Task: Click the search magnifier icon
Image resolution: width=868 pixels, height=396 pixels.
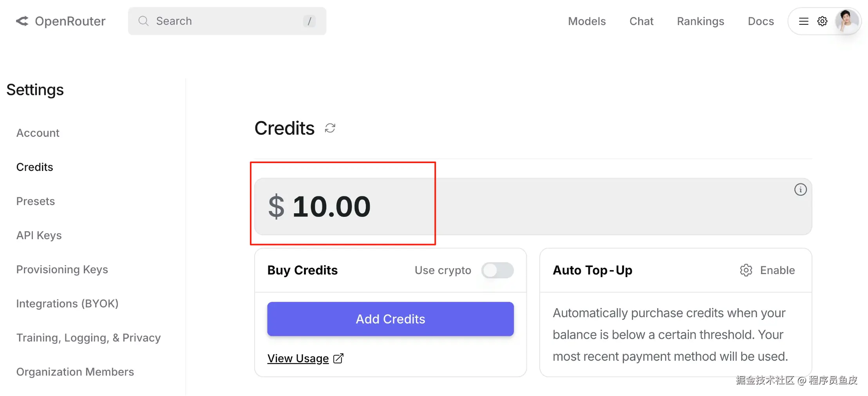Action: [143, 21]
